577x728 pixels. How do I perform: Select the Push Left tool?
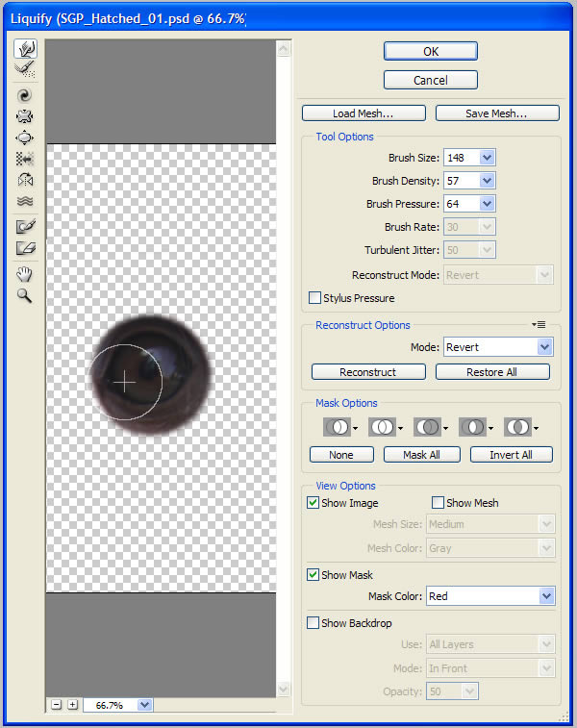coord(25,159)
